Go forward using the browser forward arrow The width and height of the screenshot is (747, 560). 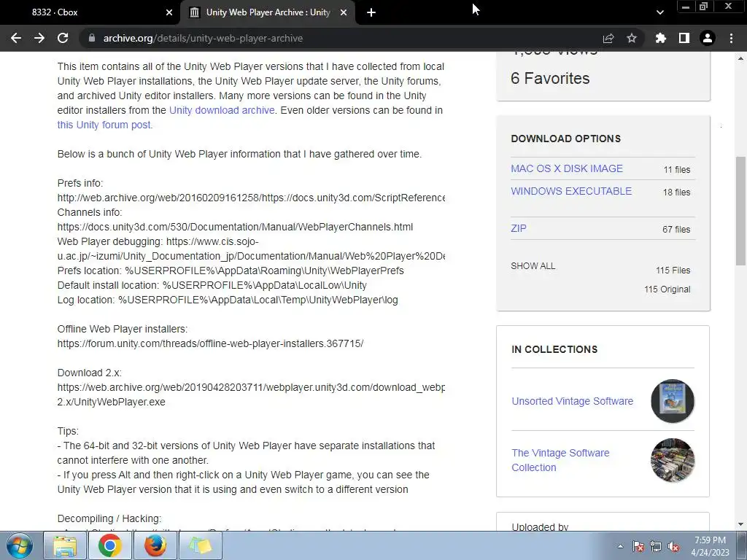pyautogui.click(x=39, y=38)
